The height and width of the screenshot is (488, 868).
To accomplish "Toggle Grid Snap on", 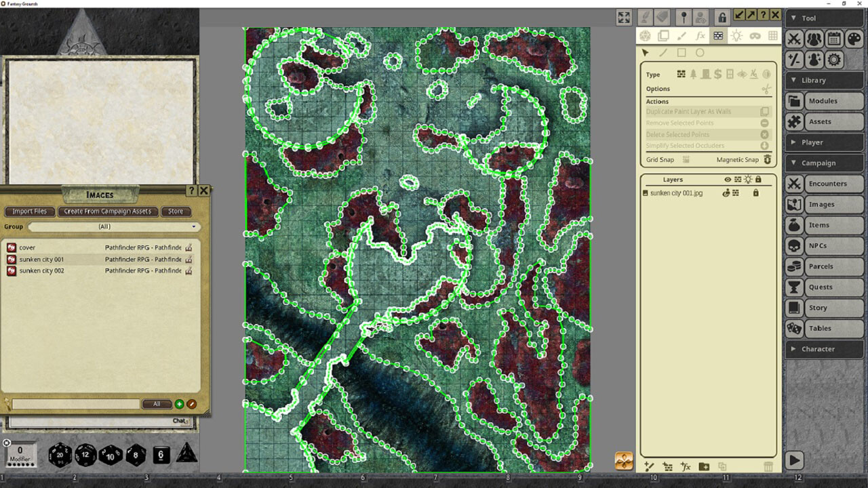I will click(687, 159).
